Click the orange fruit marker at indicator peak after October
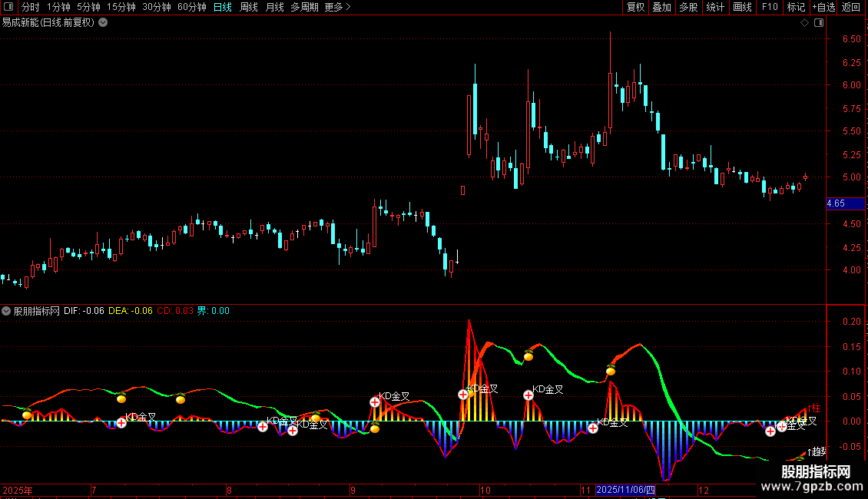868x499 pixels. click(528, 355)
